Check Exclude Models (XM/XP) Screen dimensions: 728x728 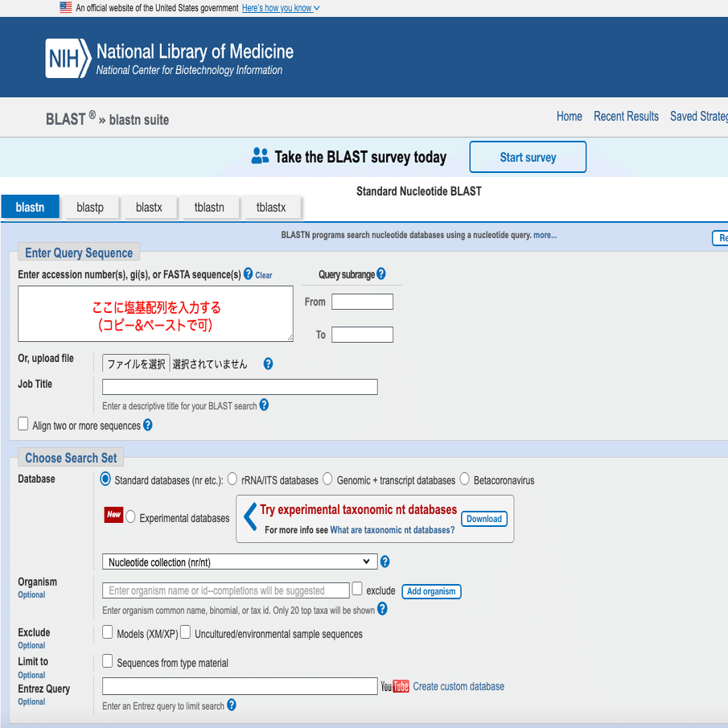[x=107, y=632]
